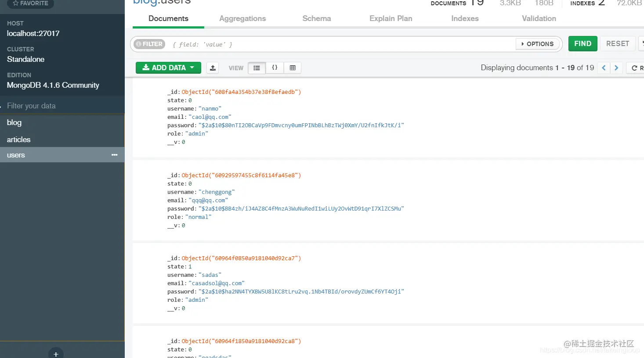
Task: Click ObjectId 60929597455c8f6114fa45e8
Action: coord(241,175)
